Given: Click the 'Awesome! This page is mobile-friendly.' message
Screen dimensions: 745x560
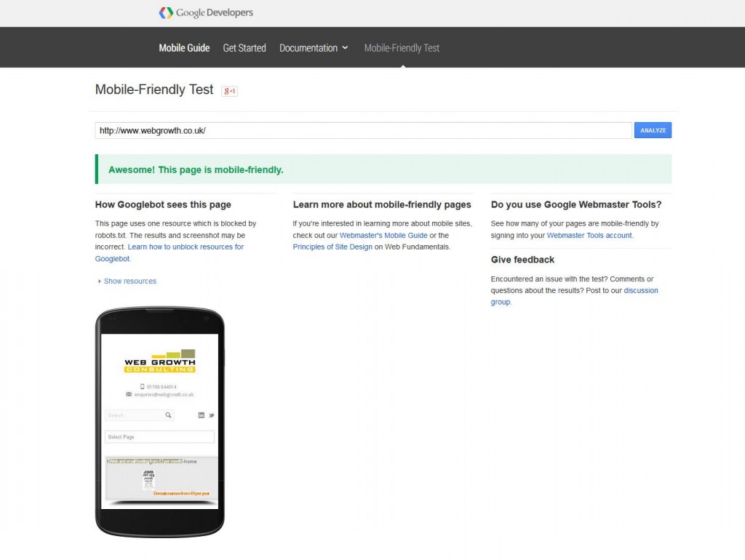Looking at the screenshot, I should 196,170.
